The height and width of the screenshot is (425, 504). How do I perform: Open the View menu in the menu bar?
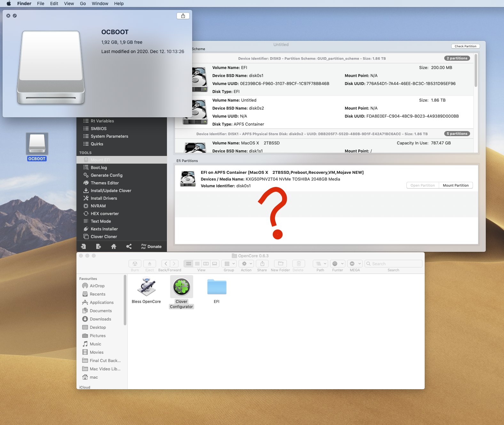click(69, 4)
